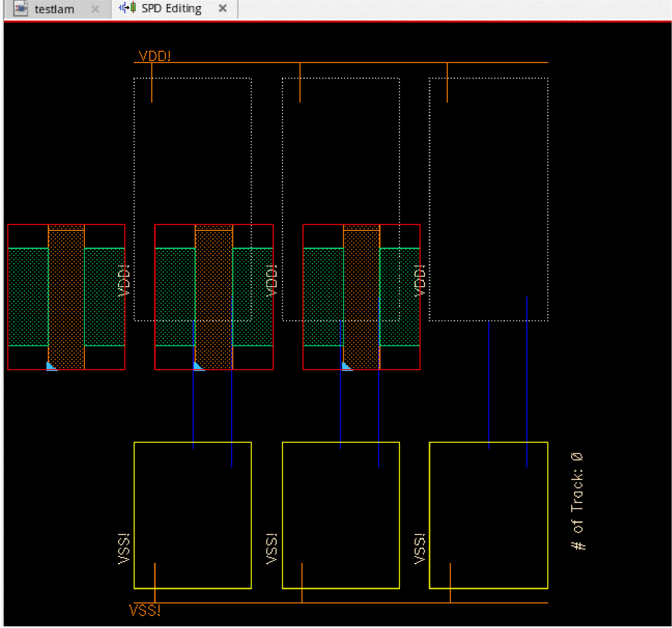Screen dimensions: 672x628
Task: Click the testlam tab icon
Action: [x=21, y=9]
